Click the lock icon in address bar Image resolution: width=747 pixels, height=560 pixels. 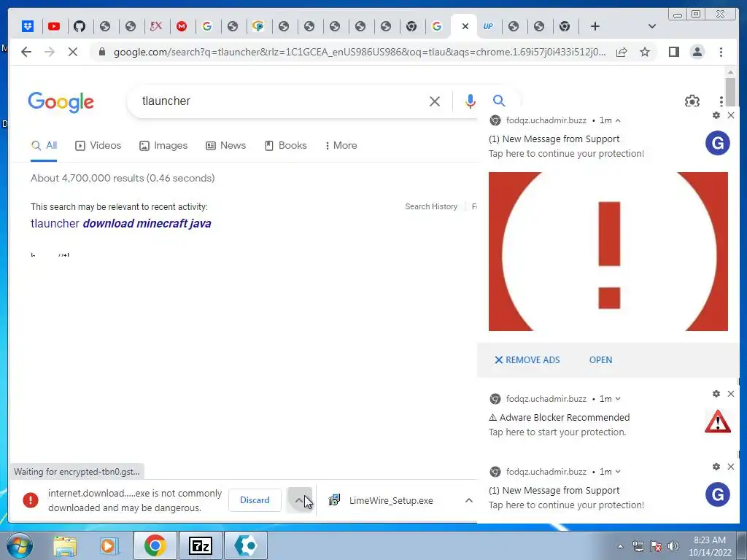click(x=101, y=52)
